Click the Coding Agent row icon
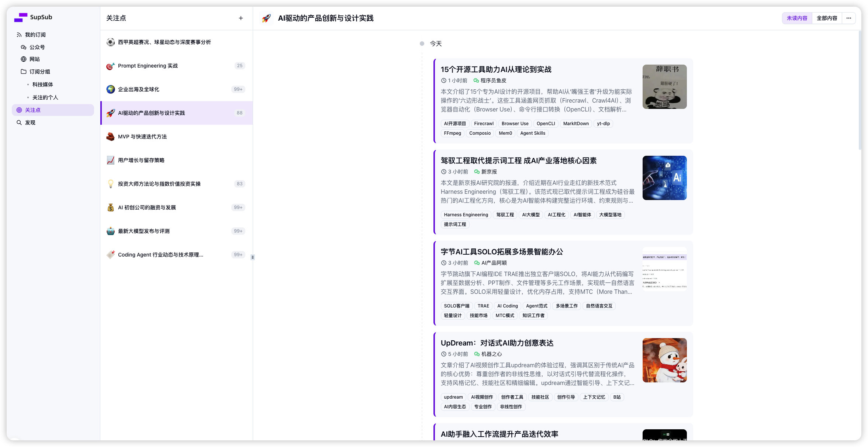868x447 pixels. tap(111, 255)
